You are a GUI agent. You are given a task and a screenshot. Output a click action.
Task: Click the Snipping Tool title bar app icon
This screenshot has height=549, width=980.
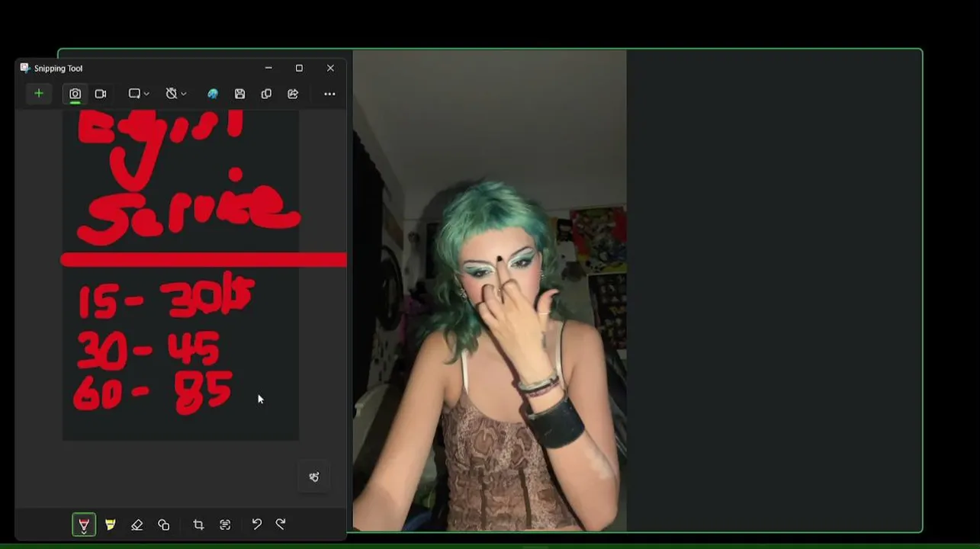(24, 68)
